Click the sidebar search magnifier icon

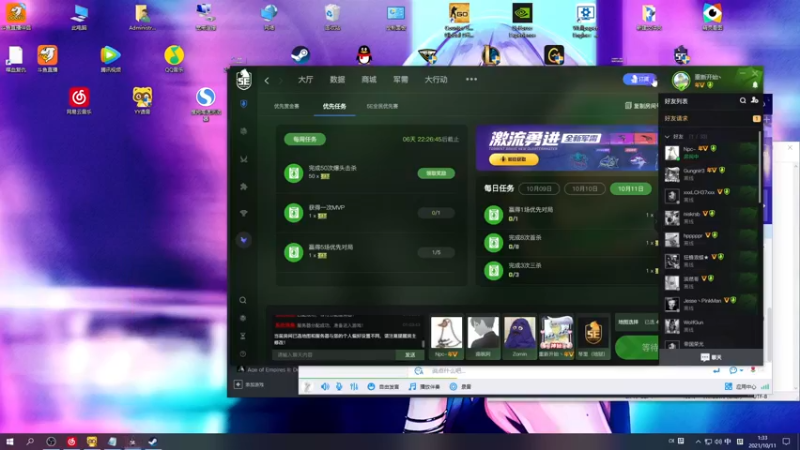(243, 300)
